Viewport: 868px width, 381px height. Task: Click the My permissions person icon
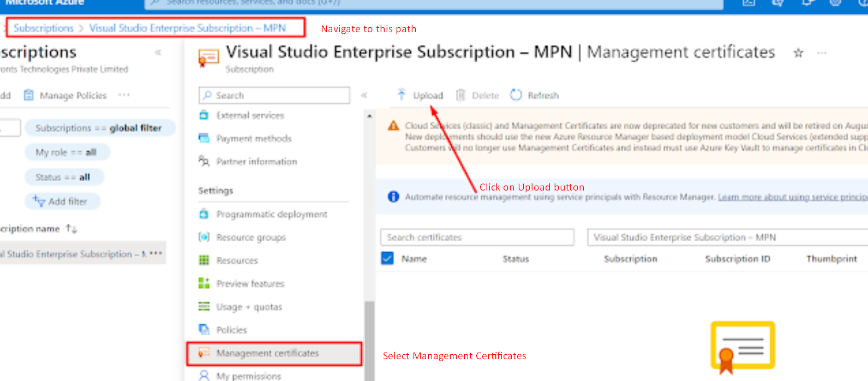tap(204, 376)
